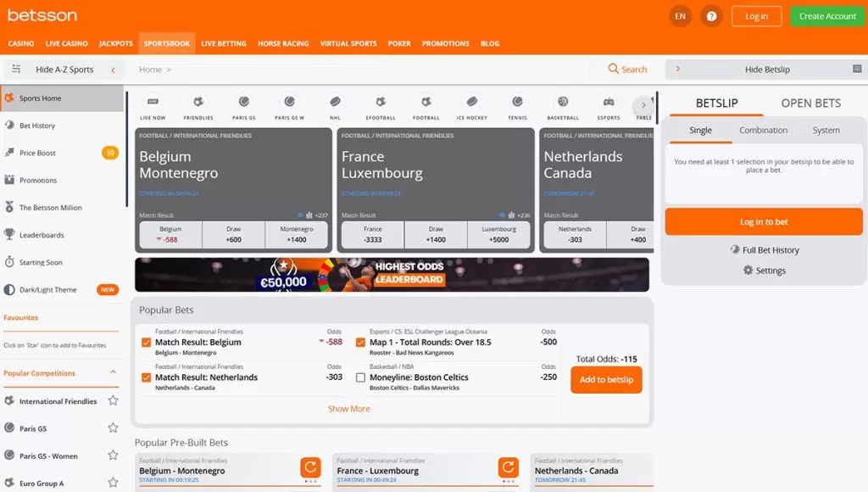868x492 pixels.
Task: Open the Horse Racing menu item
Action: 283,43
